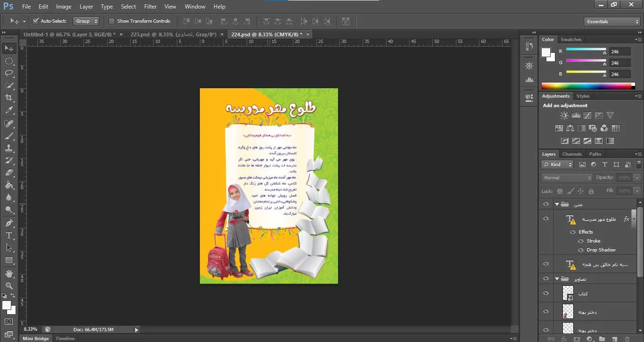Select the Brush tool
Viewport: 644px width, 342px height.
9,136
